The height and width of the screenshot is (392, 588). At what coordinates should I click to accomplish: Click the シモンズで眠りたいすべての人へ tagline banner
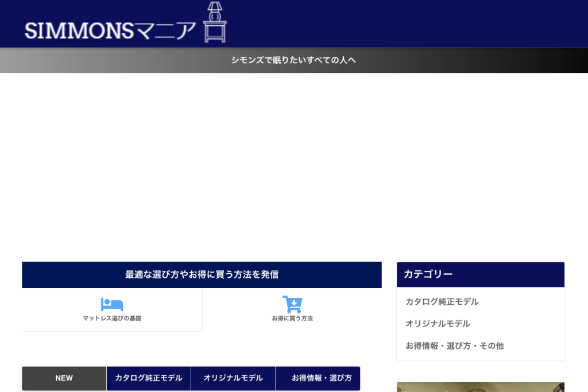coord(294,60)
